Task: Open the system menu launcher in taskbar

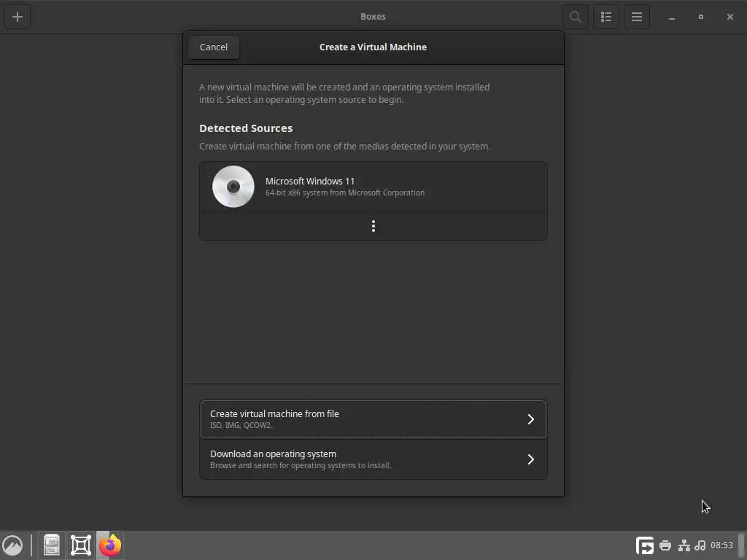Action: [12, 545]
